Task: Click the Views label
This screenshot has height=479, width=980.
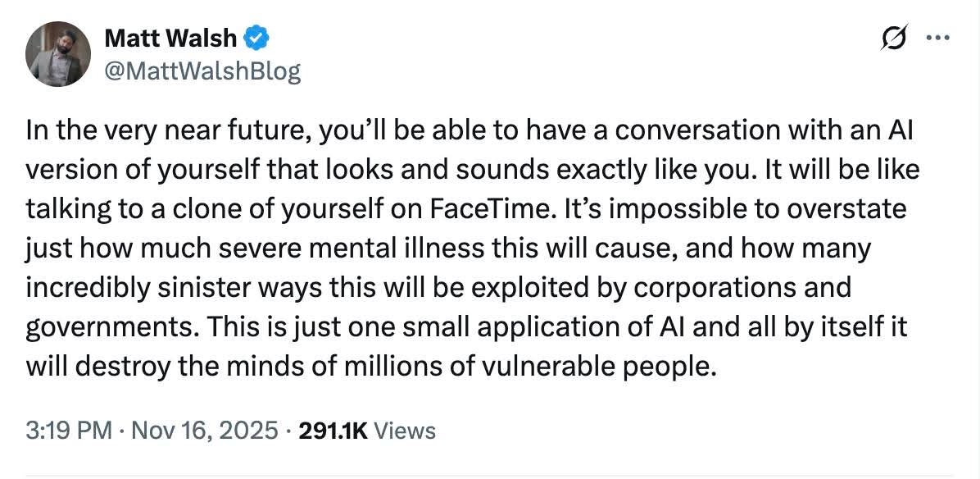Action: pos(407,431)
